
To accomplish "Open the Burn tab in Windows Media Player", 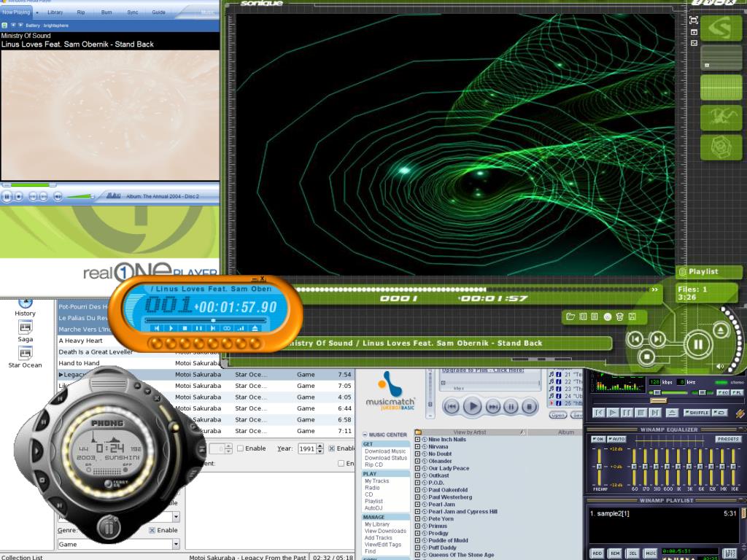I will click(107, 12).
